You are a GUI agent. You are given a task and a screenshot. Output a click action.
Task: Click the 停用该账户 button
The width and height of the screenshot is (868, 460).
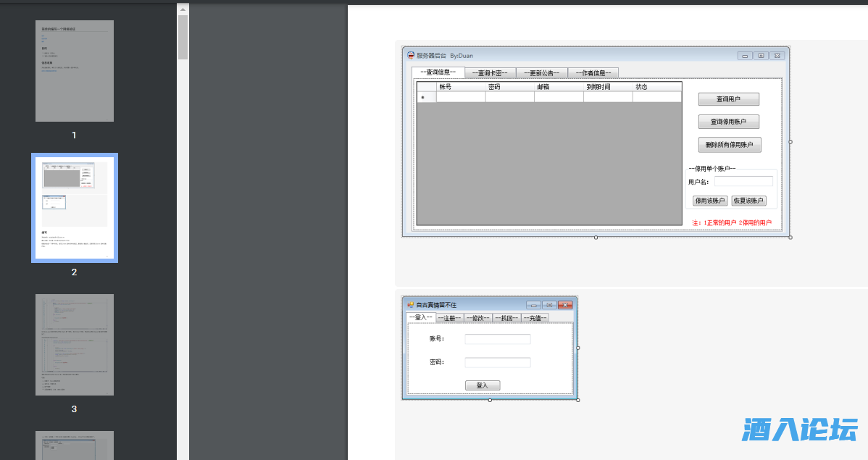710,201
